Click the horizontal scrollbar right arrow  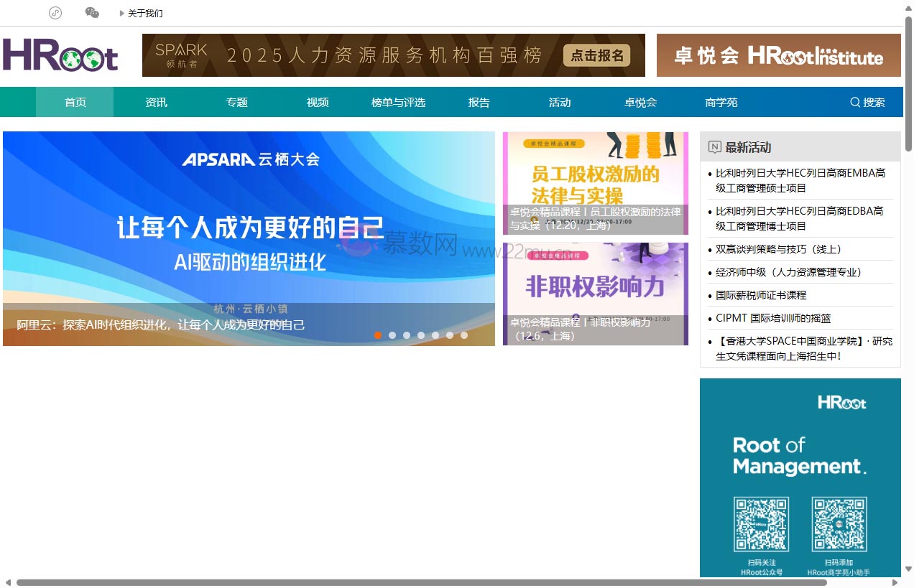click(895, 582)
